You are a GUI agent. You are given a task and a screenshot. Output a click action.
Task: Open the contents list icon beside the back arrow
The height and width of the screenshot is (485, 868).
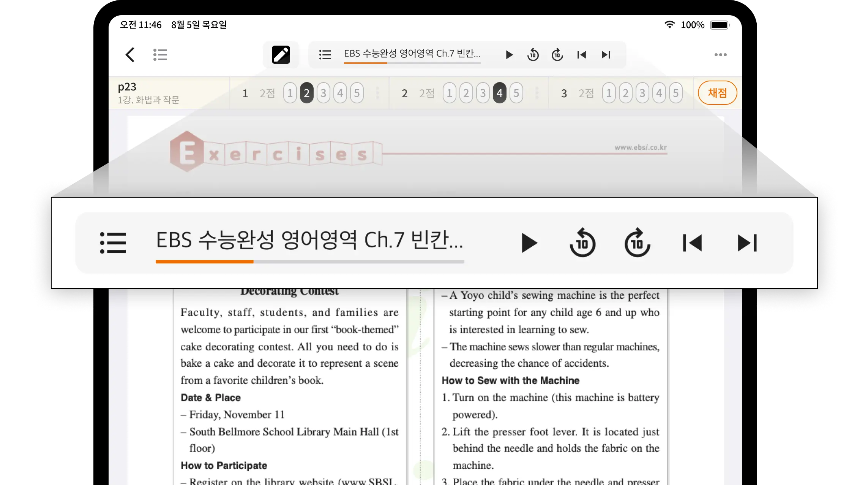(x=160, y=55)
